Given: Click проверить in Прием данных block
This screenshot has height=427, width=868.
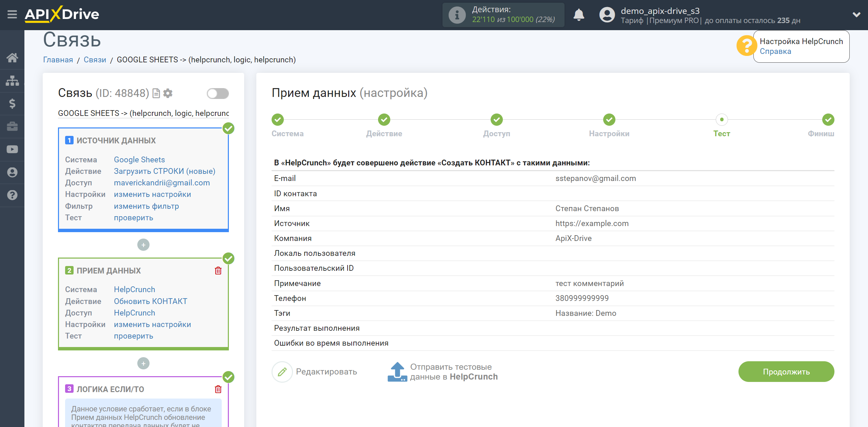Looking at the screenshot, I should coord(134,336).
